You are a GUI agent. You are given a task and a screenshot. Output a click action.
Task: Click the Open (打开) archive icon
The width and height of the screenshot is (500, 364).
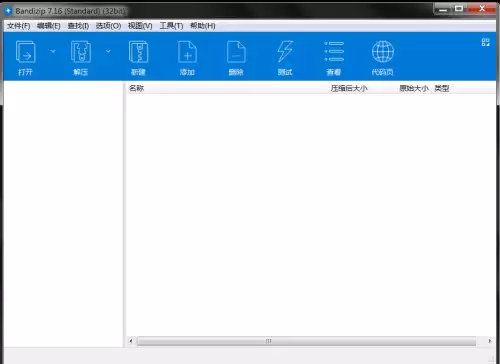[25, 52]
